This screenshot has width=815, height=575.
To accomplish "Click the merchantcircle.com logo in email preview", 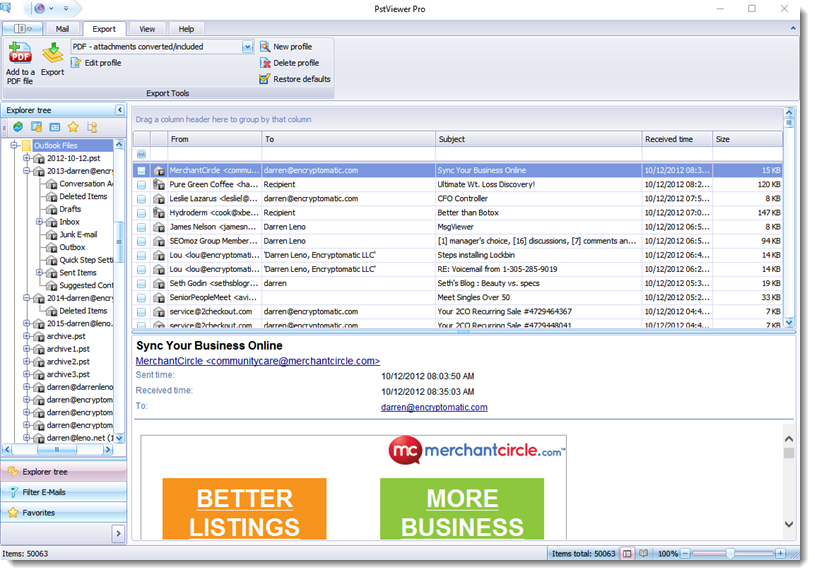I will click(477, 451).
